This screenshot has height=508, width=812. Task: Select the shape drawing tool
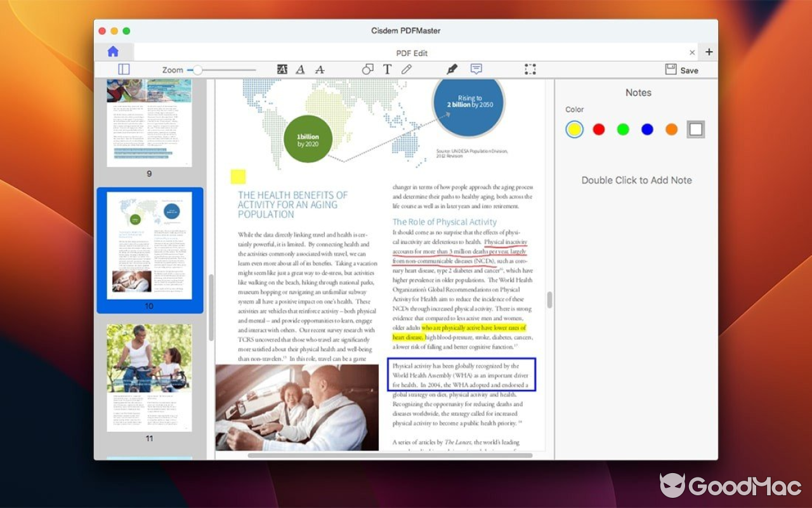(367, 69)
